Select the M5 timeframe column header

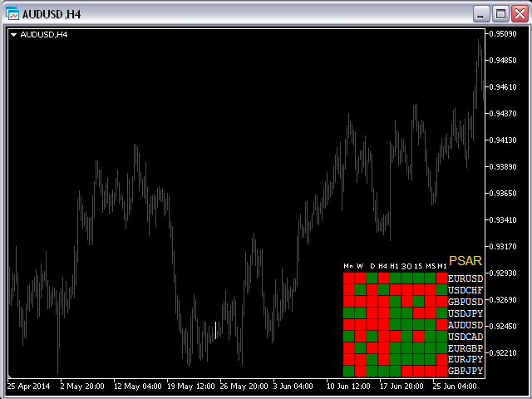[431, 266]
